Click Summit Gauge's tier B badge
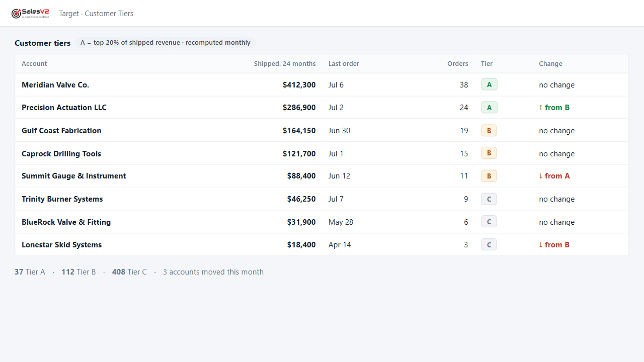 [x=489, y=176]
